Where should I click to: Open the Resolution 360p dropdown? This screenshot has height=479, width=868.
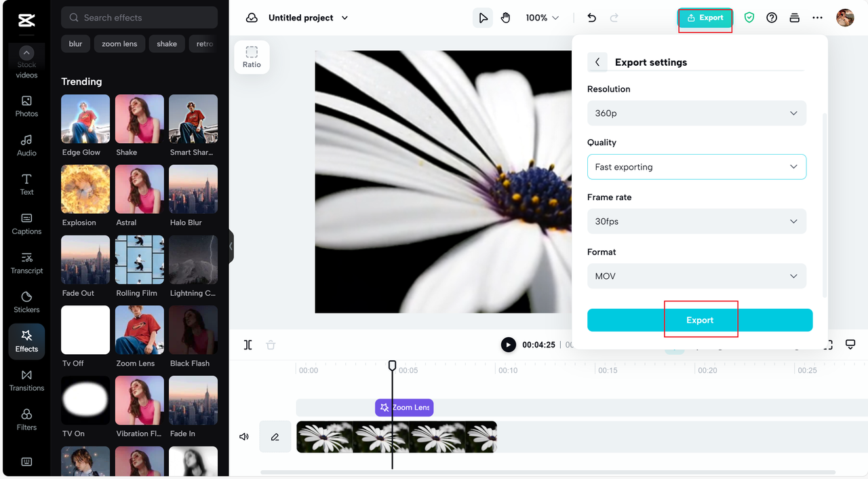click(x=696, y=113)
